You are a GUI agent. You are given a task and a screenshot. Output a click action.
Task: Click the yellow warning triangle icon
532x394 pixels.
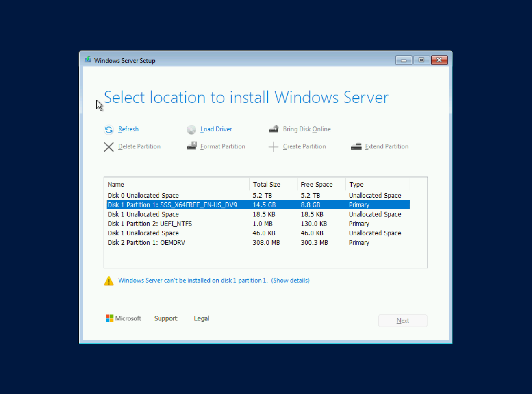[x=109, y=281]
